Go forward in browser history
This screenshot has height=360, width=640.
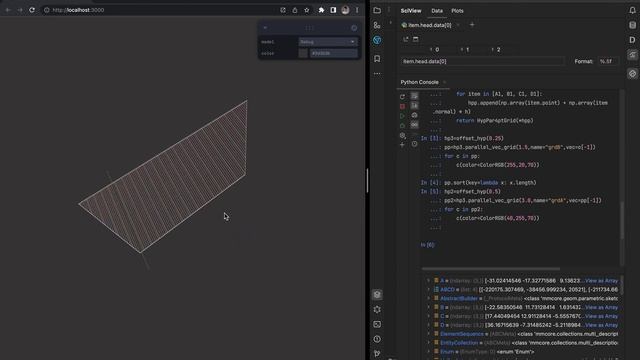(x=20, y=10)
